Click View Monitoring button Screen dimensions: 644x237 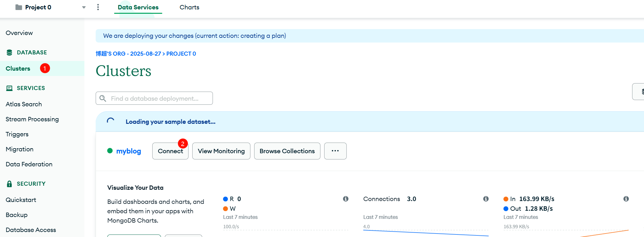(221, 151)
